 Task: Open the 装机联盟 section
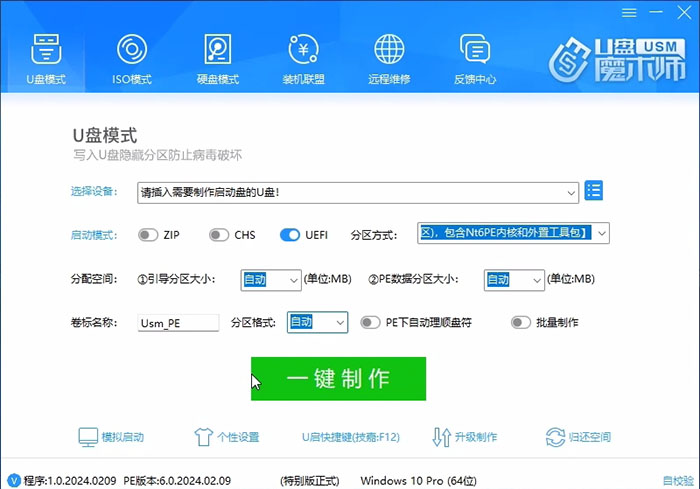(304, 59)
